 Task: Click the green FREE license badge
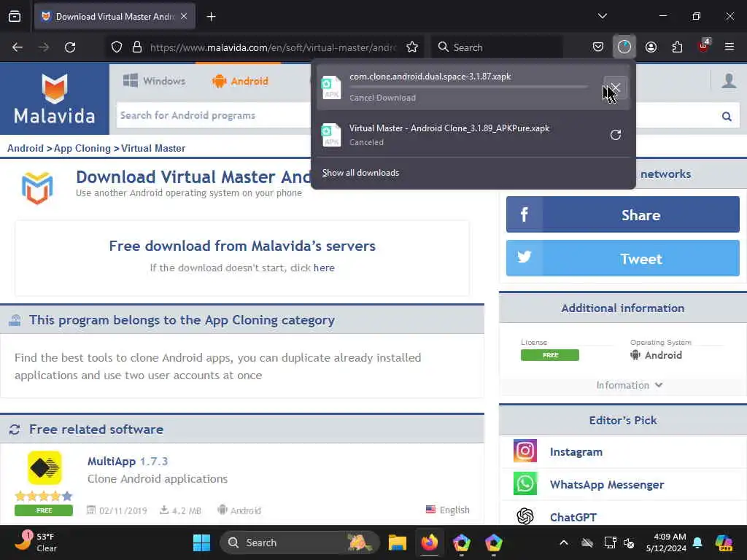click(x=550, y=355)
